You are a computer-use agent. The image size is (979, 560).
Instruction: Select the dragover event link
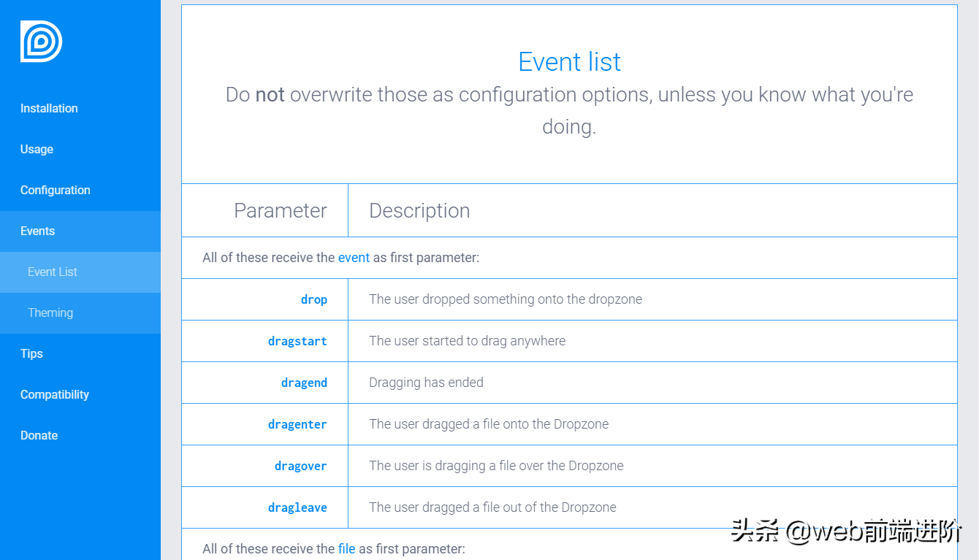pos(300,466)
